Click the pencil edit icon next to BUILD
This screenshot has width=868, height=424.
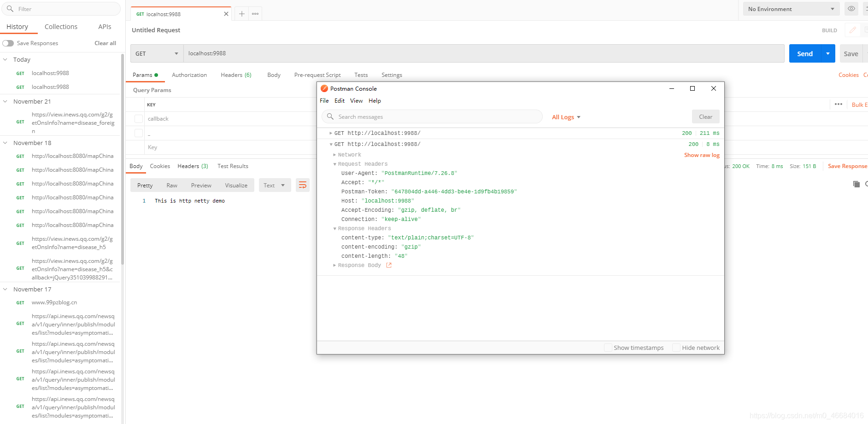point(852,30)
